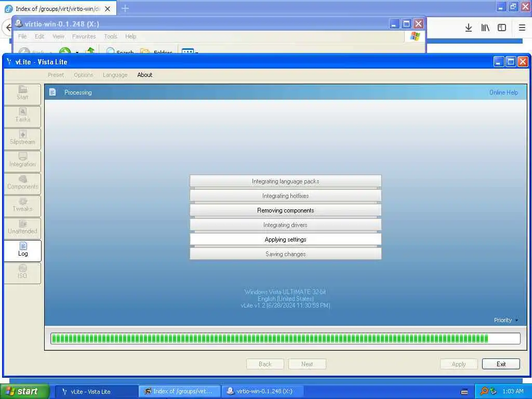The height and width of the screenshot is (399, 532).
Task: Click the safely remove hardware tray icon
Action: coord(494,391)
